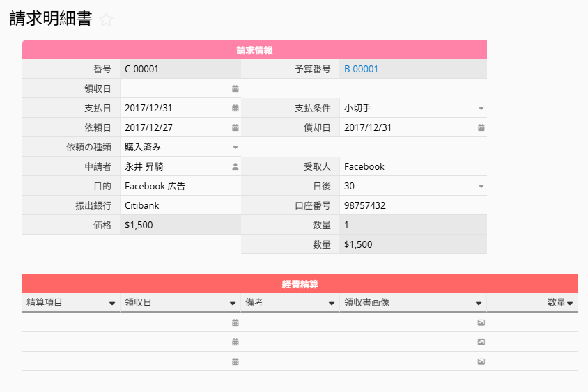Viewport: 588px width, 392px height.
Task: Open the 領収書画像 column filter menu
Action: 479,304
